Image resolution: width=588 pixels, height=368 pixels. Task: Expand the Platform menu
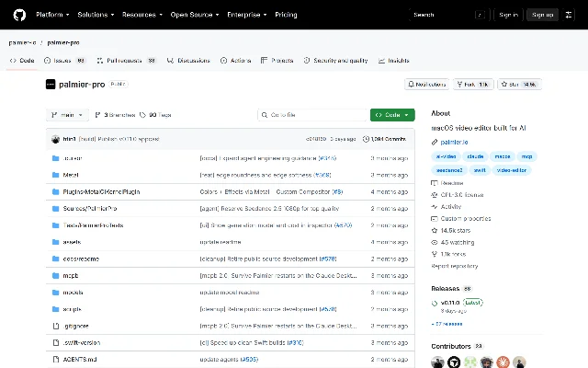pyautogui.click(x=52, y=15)
